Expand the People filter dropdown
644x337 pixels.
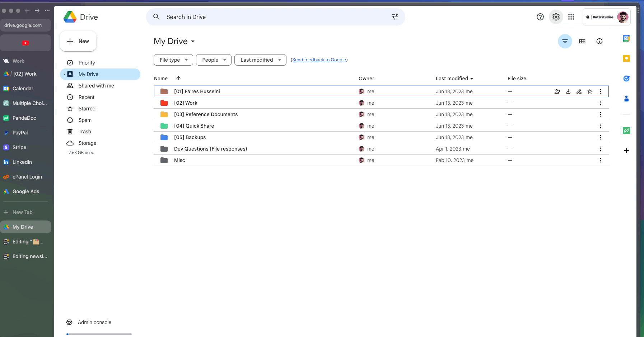[214, 60]
